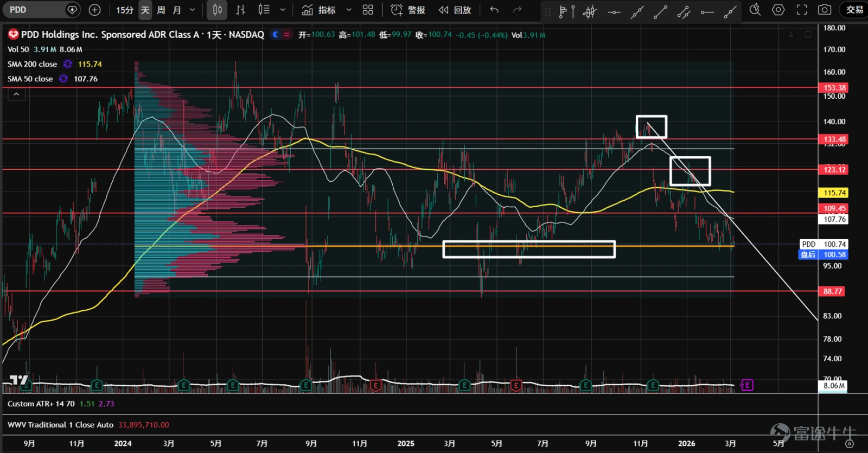Grab the drawing toolbar drag handle
The height and width of the screenshot is (453, 868).
[x=547, y=11]
